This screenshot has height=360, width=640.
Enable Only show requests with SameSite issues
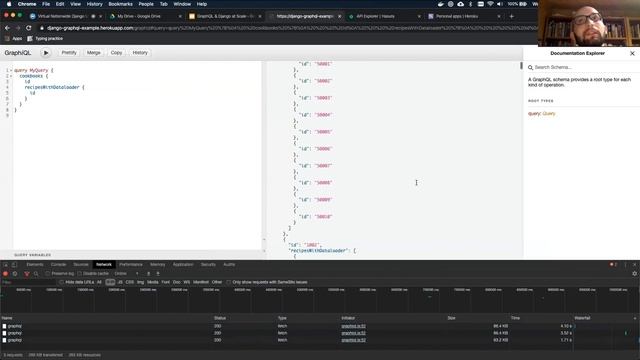pos(229,282)
